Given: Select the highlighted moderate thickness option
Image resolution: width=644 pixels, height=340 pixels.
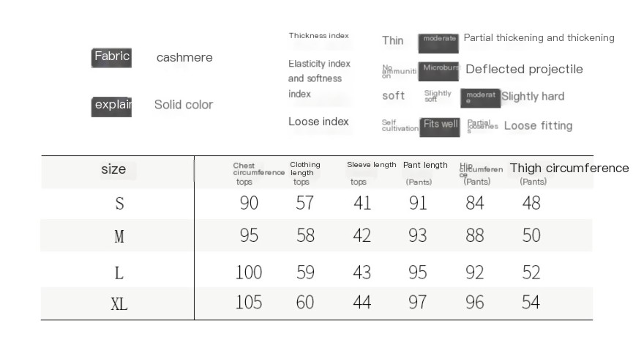Looking at the screenshot, I should pos(438,43).
